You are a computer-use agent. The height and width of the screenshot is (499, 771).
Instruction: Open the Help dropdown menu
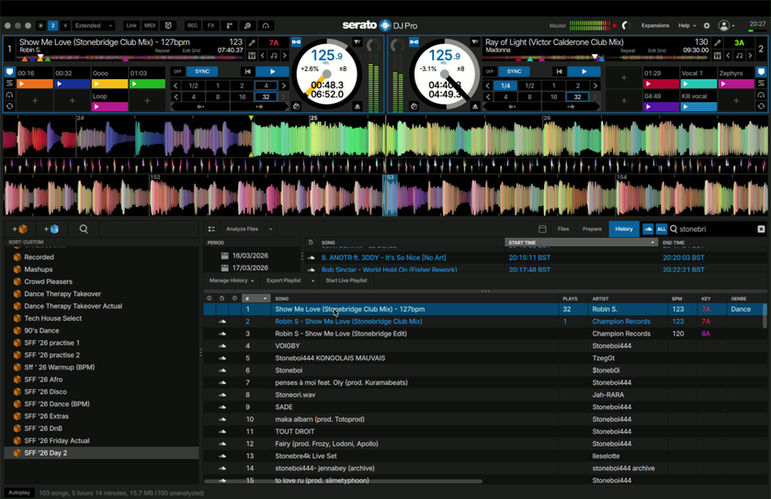point(687,26)
